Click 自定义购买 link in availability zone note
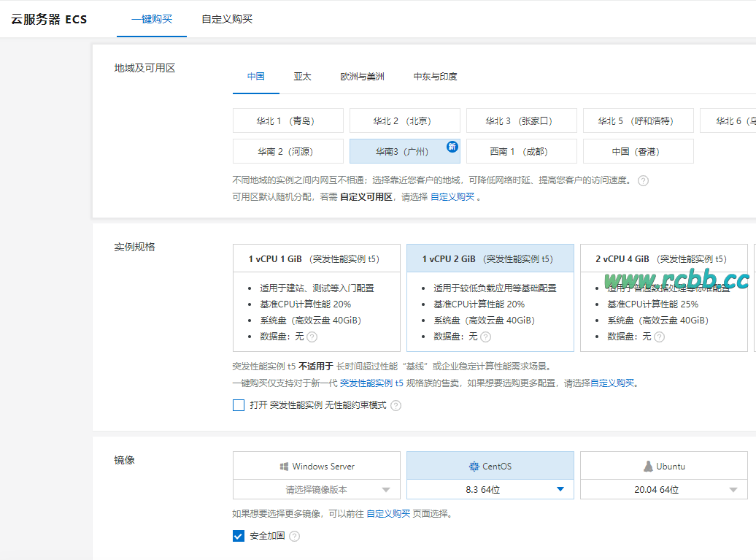Screen dimensions: 756x560 coord(452,197)
